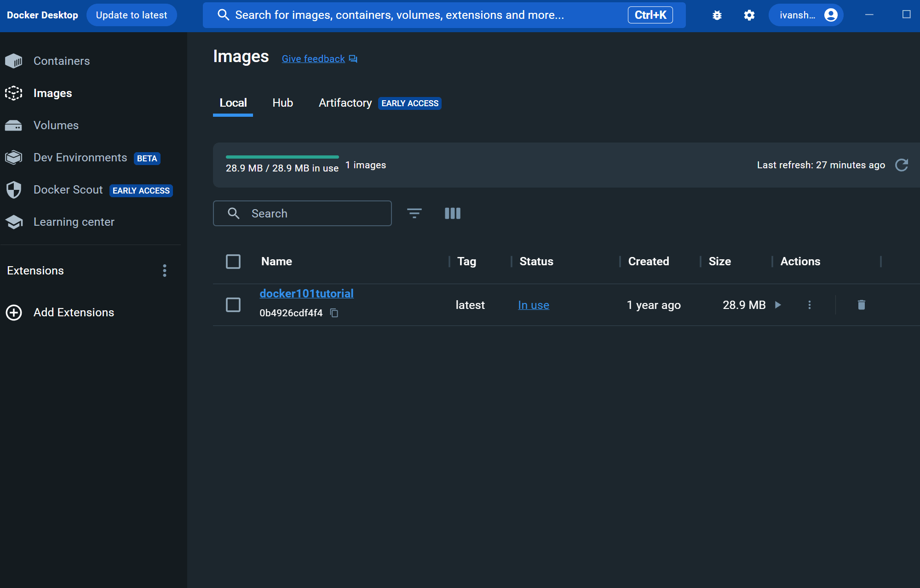Select the docker101tutorial image checkbox
Image resolution: width=920 pixels, height=588 pixels.
(x=233, y=304)
